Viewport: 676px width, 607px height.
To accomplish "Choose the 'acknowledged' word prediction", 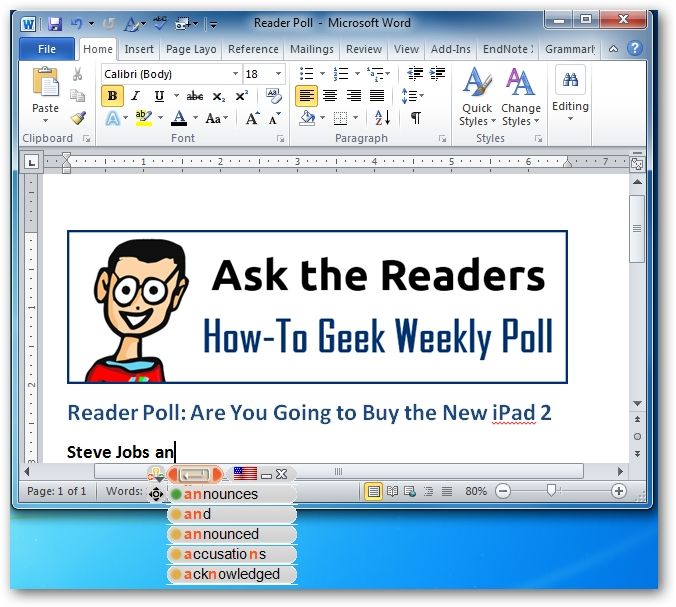I will pyautogui.click(x=232, y=574).
